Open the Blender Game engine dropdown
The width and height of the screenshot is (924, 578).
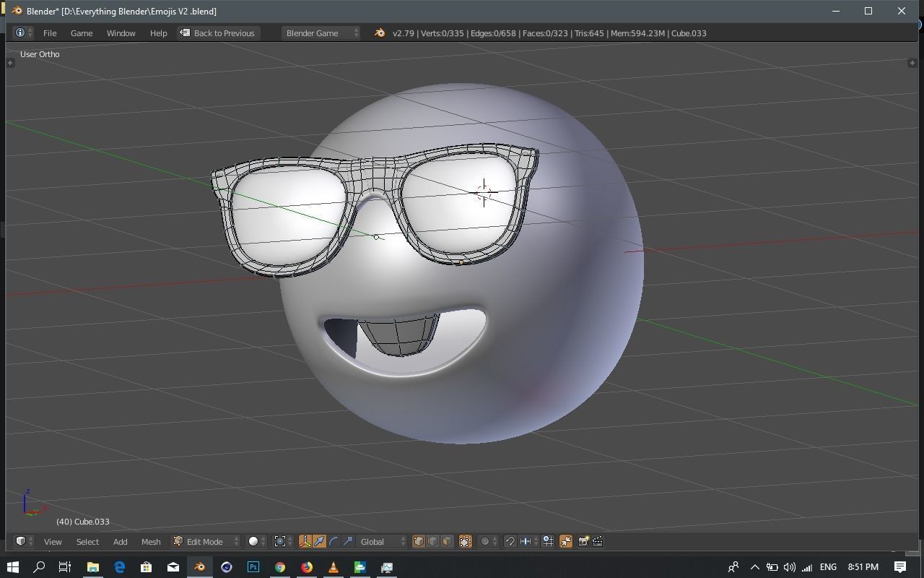321,33
